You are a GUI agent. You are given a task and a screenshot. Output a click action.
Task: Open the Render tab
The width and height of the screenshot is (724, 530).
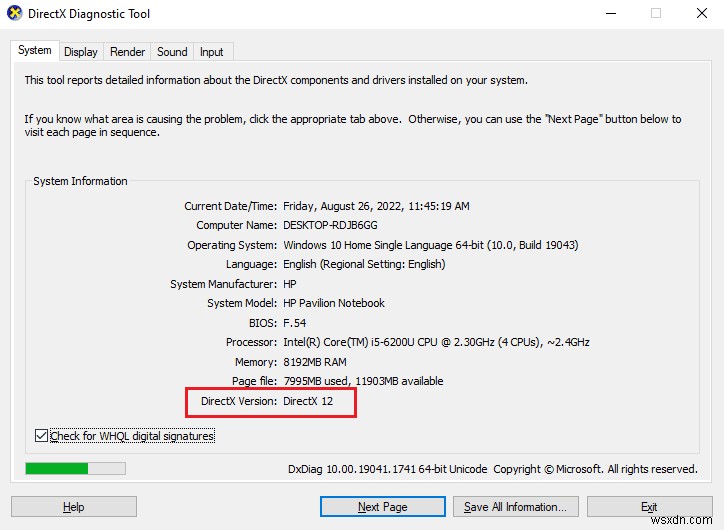tap(127, 52)
